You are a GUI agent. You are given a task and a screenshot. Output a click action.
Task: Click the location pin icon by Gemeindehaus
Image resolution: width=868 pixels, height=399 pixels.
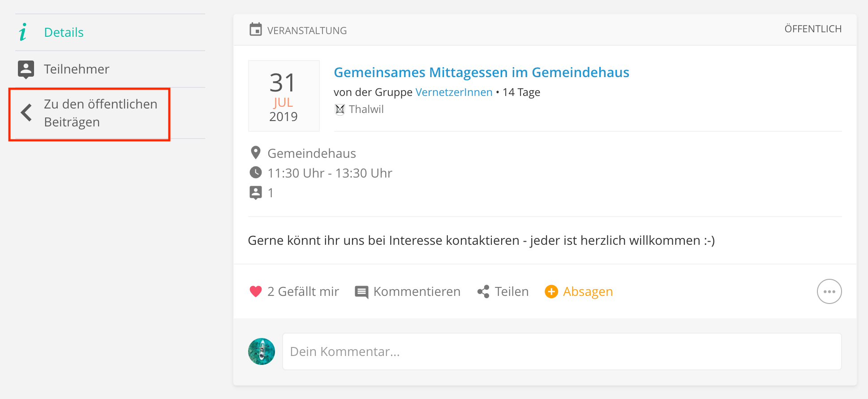(x=256, y=153)
